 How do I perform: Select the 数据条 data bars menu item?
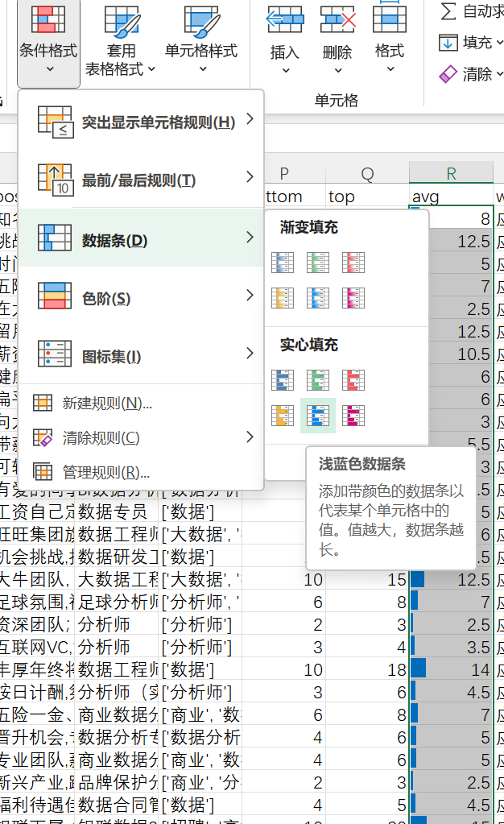141,238
